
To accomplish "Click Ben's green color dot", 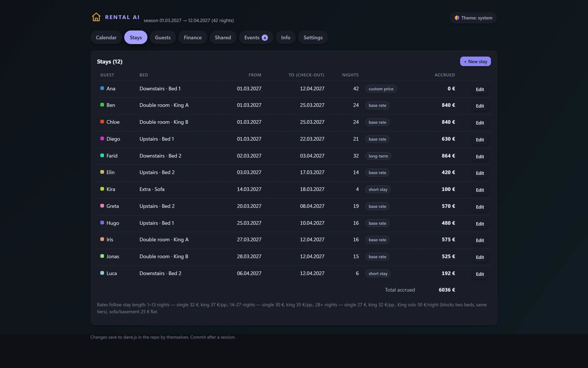I will (x=102, y=105).
